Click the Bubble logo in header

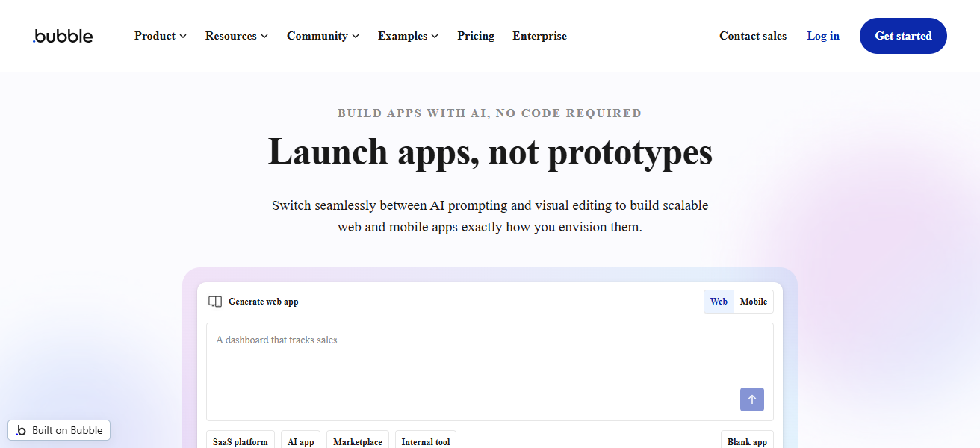click(x=63, y=36)
